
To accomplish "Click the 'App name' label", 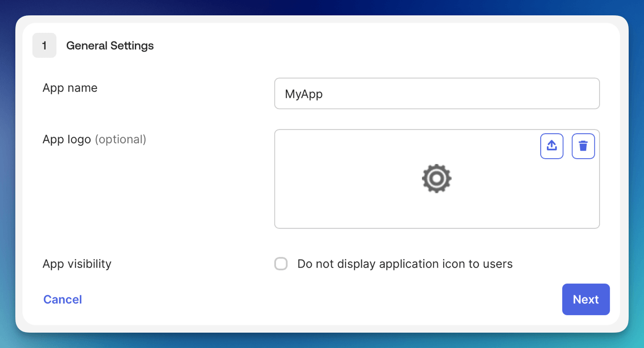I will pyautogui.click(x=70, y=88).
